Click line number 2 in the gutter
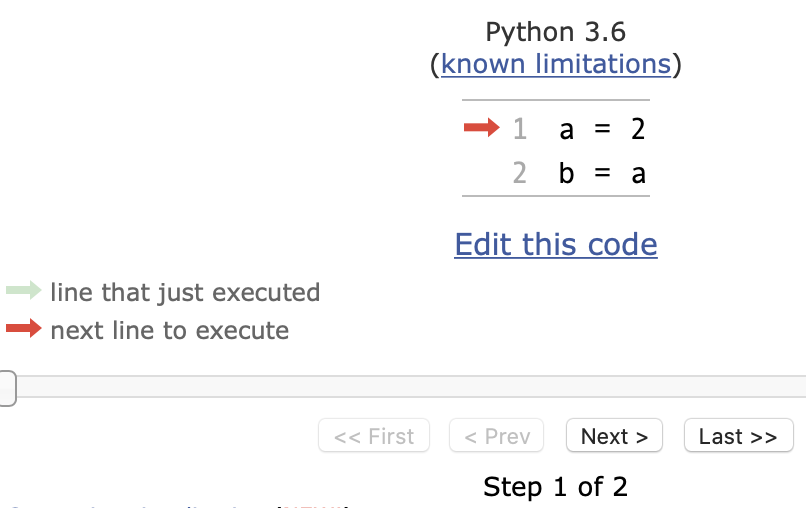The height and width of the screenshot is (508, 806). point(520,173)
